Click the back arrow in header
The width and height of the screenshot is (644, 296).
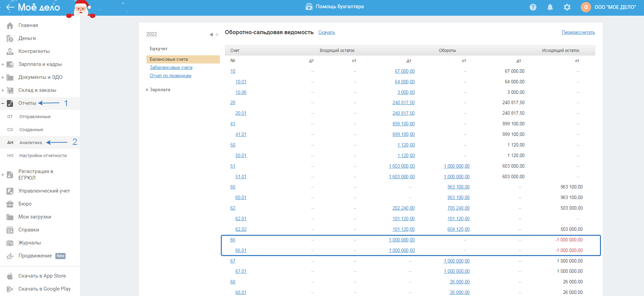click(10, 7)
